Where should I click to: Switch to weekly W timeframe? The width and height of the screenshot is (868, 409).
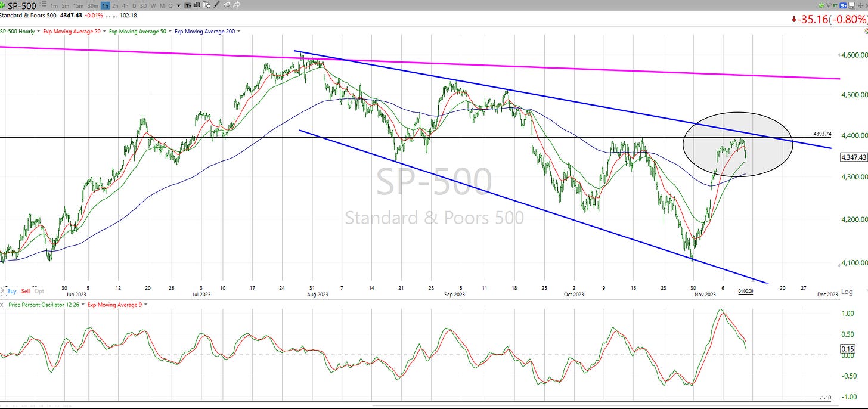[153, 6]
